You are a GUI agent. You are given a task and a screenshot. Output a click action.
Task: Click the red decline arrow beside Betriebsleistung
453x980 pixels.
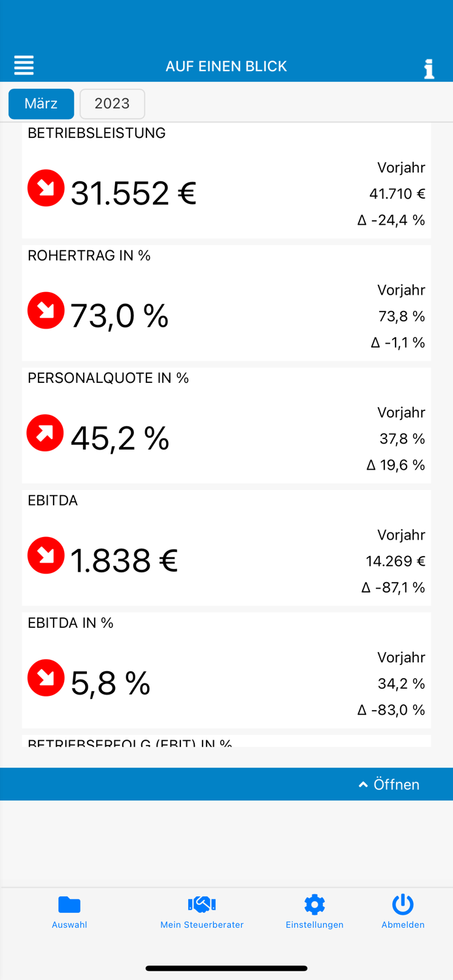tap(45, 188)
